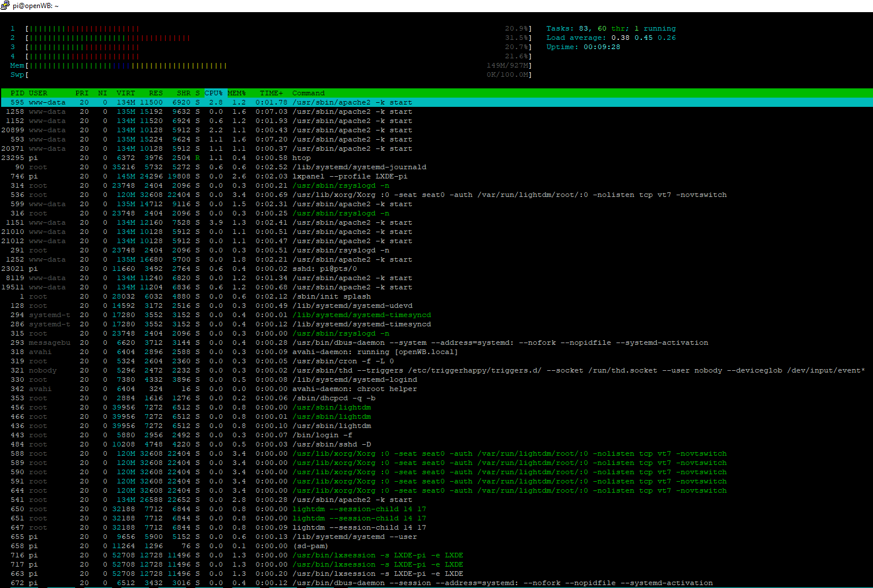Viewport: 873px width, 588px height.
Task: Select the /sbin/dhcpcd -q -b row
Action: pos(436,398)
